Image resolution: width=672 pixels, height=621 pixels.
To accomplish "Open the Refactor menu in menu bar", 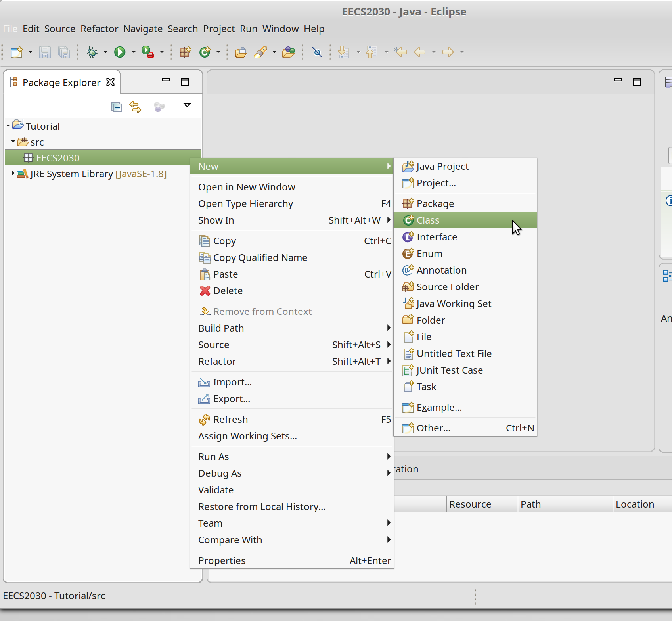I will coord(100,29).
